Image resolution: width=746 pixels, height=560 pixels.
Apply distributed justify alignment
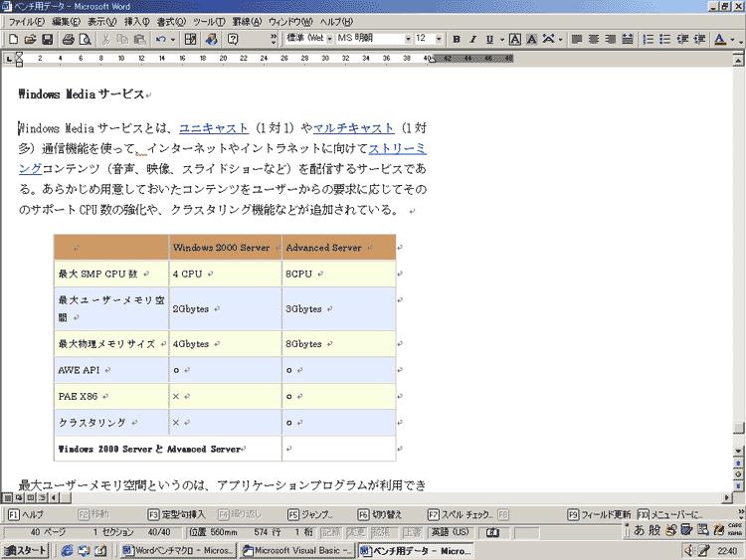(628, 39)
